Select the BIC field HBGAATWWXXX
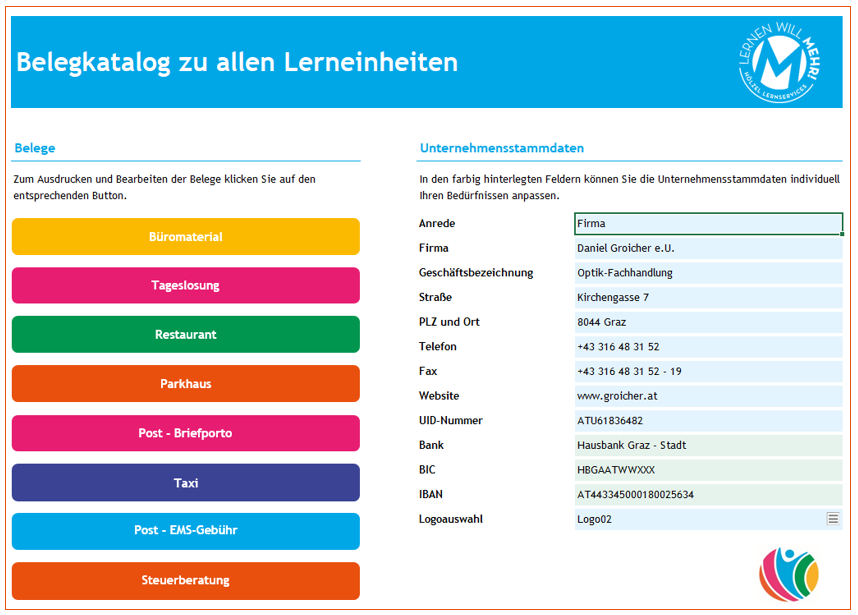Image resolution: width=858 pixels, height=615 pixels. pos(708,469)
